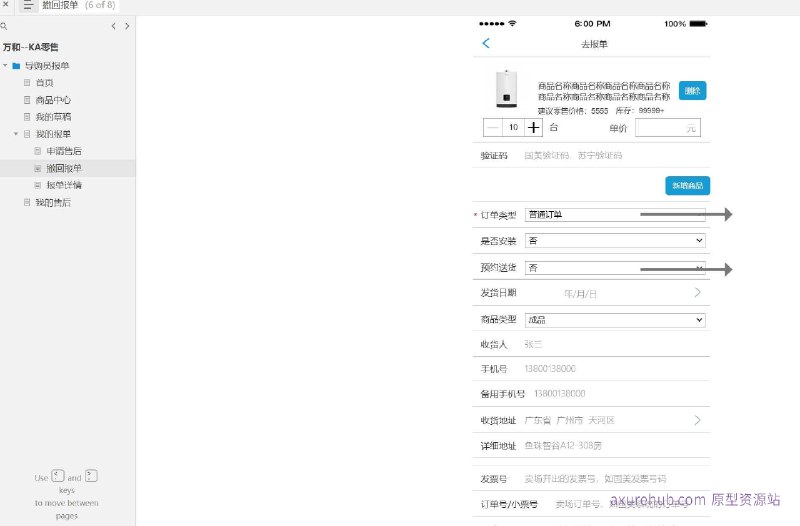Image resolution: width=800 pixels, height=526 pixels.
Task: Close the sitemap panel with the X icon
Action: pos(6,4)
